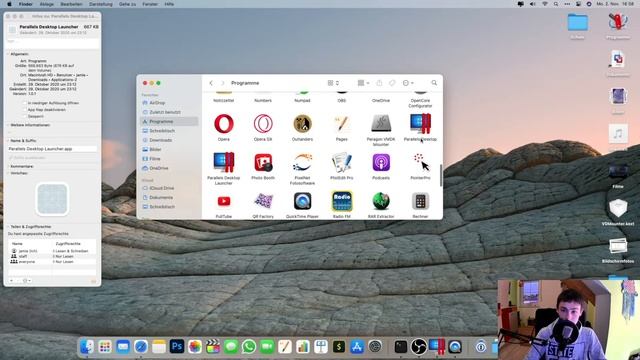Open the Darstellung menu
Viewport: 640px width, 360px height.
[100, 4]
